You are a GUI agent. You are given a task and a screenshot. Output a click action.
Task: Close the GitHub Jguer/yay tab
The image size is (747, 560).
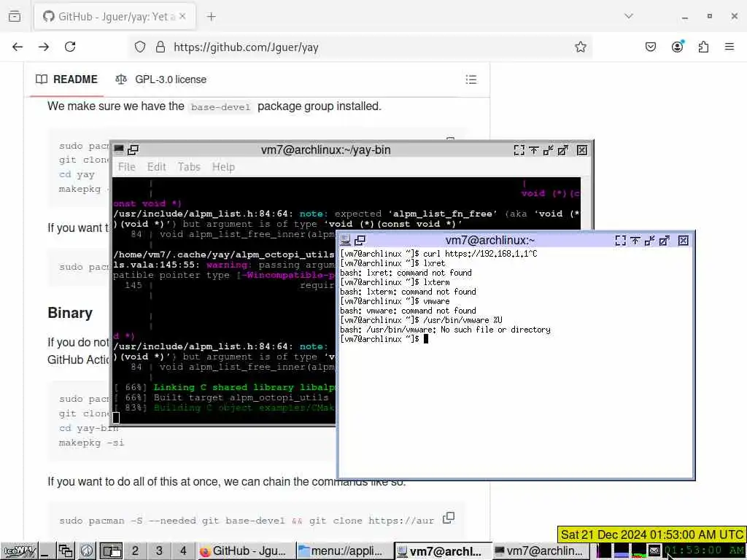182,16
